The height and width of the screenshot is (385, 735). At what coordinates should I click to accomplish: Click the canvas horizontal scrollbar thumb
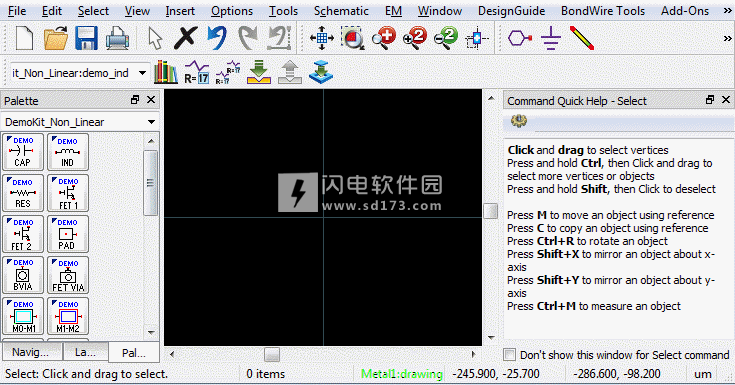click(x=272, y=354)
